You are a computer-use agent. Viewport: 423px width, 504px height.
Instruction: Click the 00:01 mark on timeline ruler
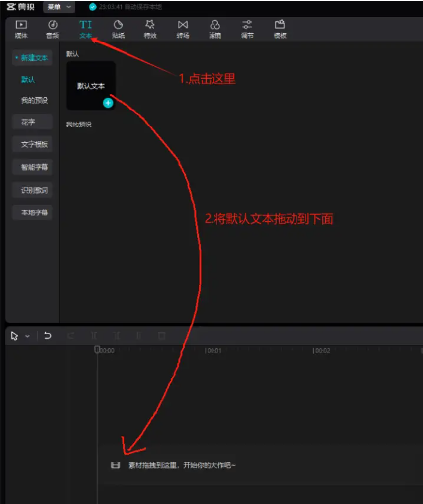[x=212, y=351]
